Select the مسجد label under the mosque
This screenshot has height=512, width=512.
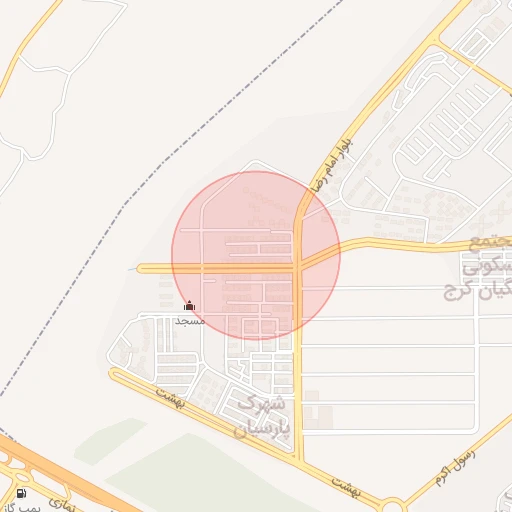click(x=190, y=321)
